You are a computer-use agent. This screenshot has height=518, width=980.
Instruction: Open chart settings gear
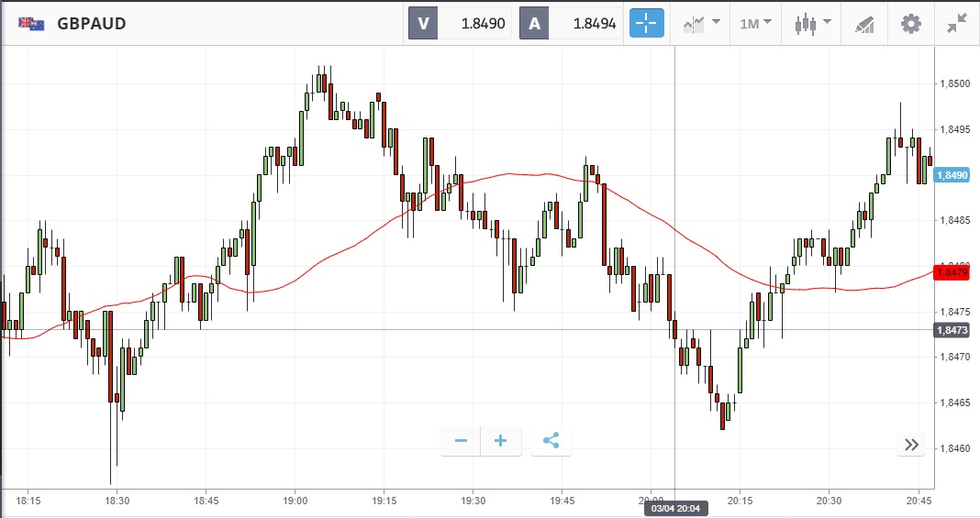910,24
